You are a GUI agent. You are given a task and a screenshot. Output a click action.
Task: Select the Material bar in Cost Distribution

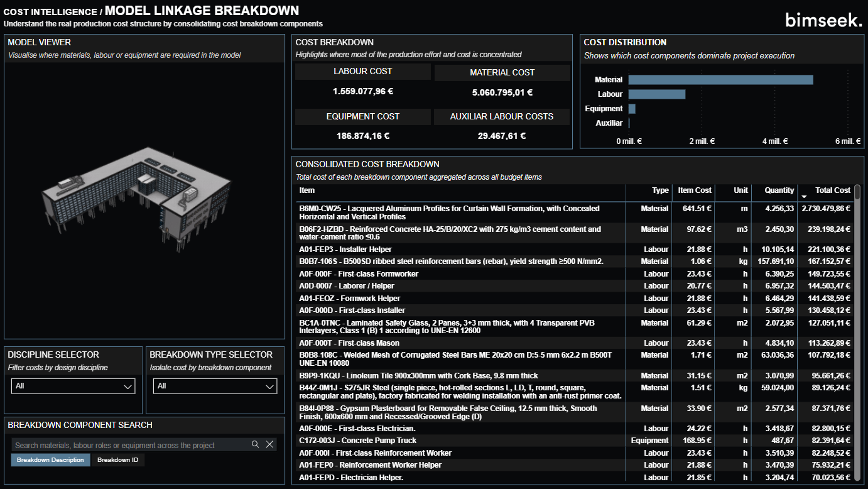tap(720, 80)
